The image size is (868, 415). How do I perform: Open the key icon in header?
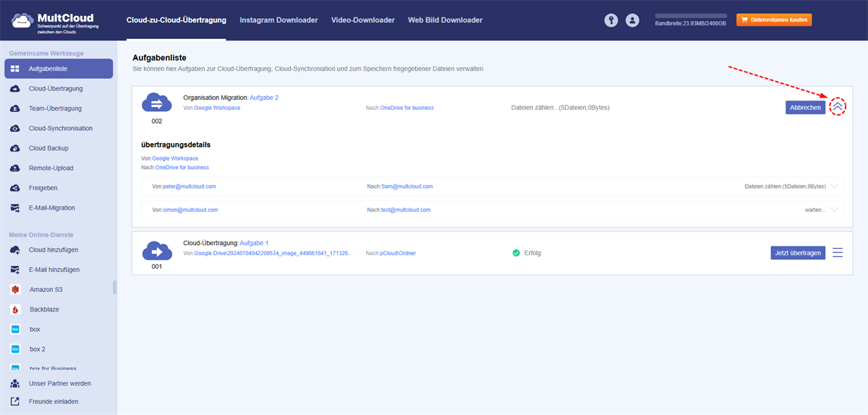pyautogui.click(x=611, y=20)
